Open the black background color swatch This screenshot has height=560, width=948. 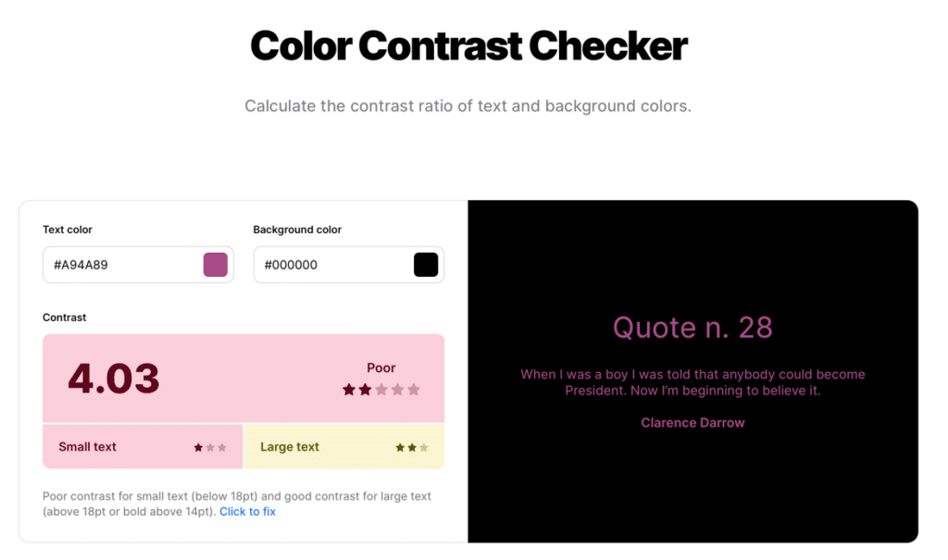point(425,264)
